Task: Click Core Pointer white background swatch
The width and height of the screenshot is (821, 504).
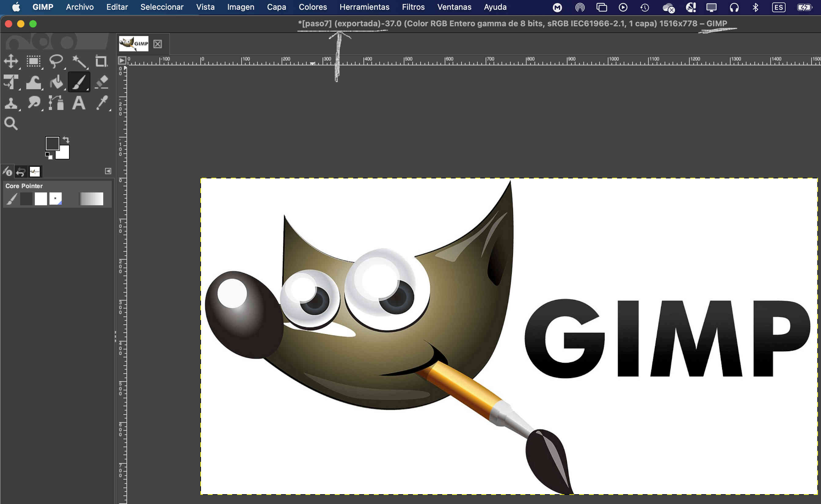Action: pyautogui.click(x=41, y=199)
